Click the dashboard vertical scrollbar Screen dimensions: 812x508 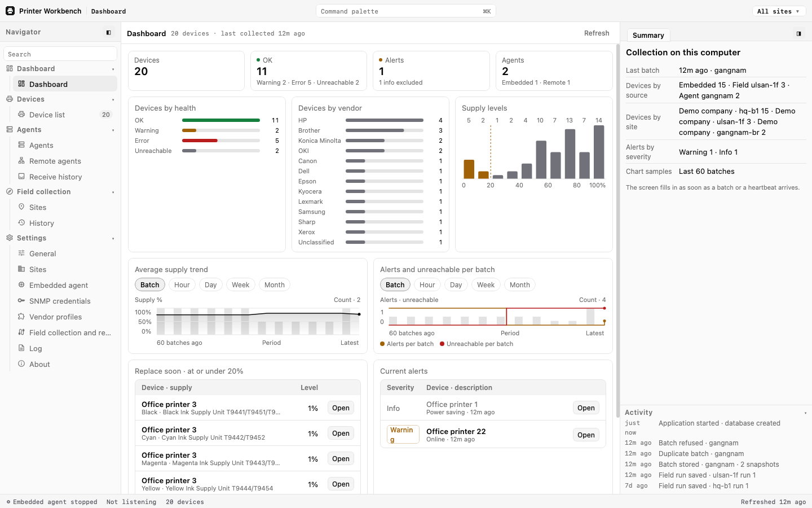click(x=617, y=230)
